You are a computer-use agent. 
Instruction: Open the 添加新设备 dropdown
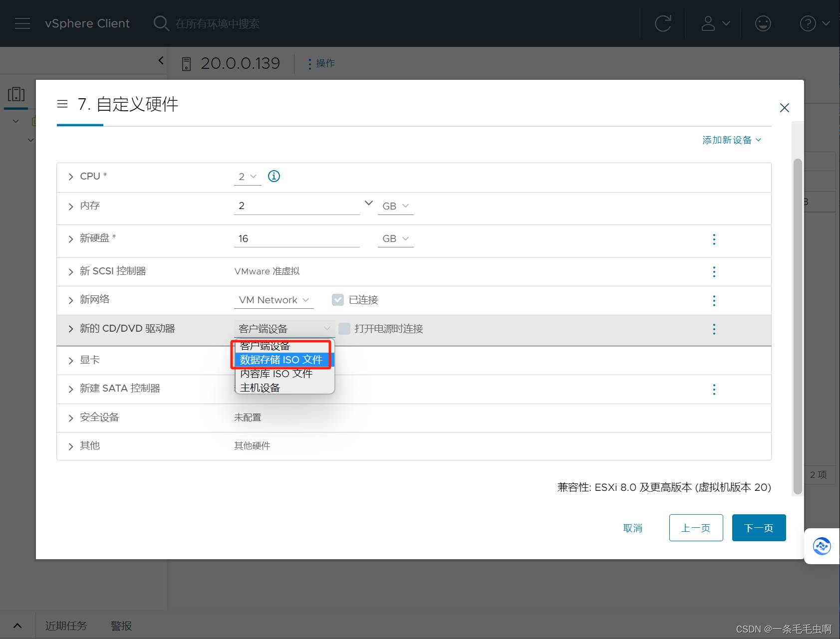pos(731,140)
